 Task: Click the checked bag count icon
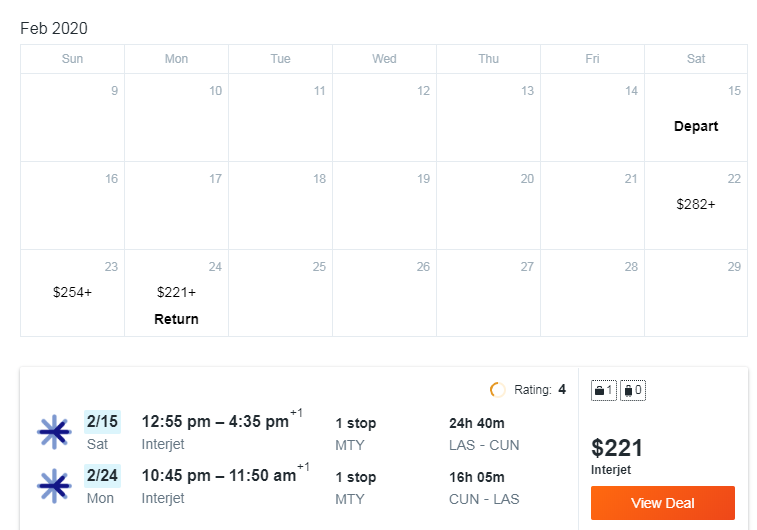[x=633, y=390]
